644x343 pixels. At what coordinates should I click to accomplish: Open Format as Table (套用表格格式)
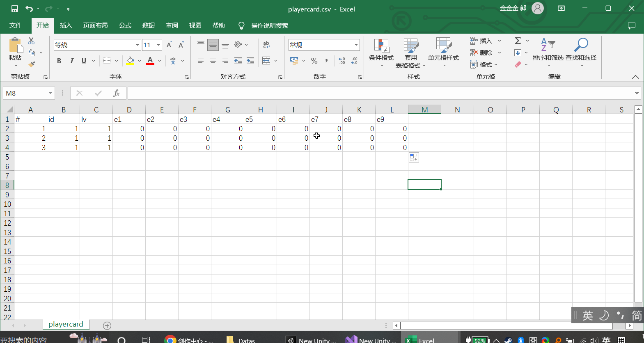point(411,53)
